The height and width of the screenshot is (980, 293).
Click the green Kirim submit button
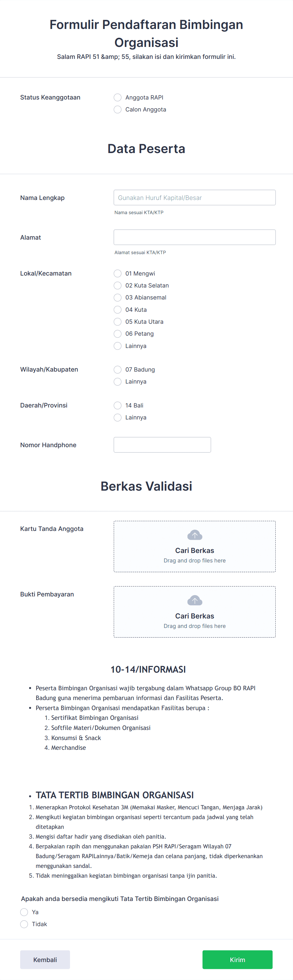point(237,960)
